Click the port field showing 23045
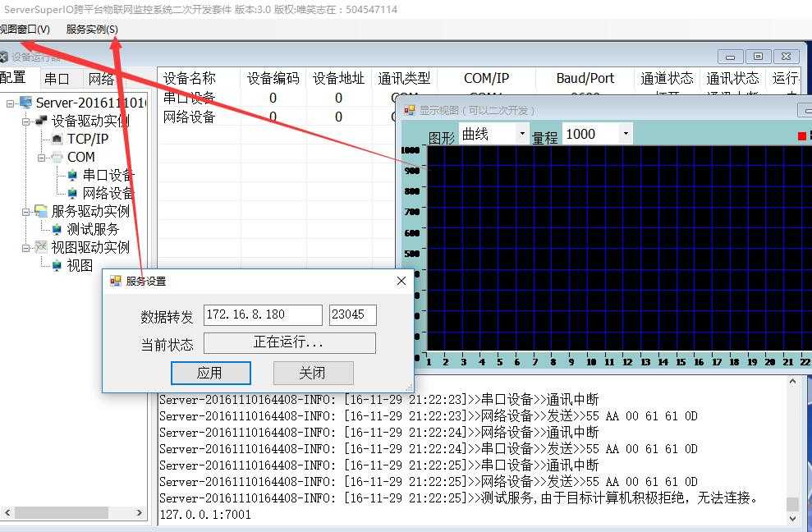 pos(353,314)
